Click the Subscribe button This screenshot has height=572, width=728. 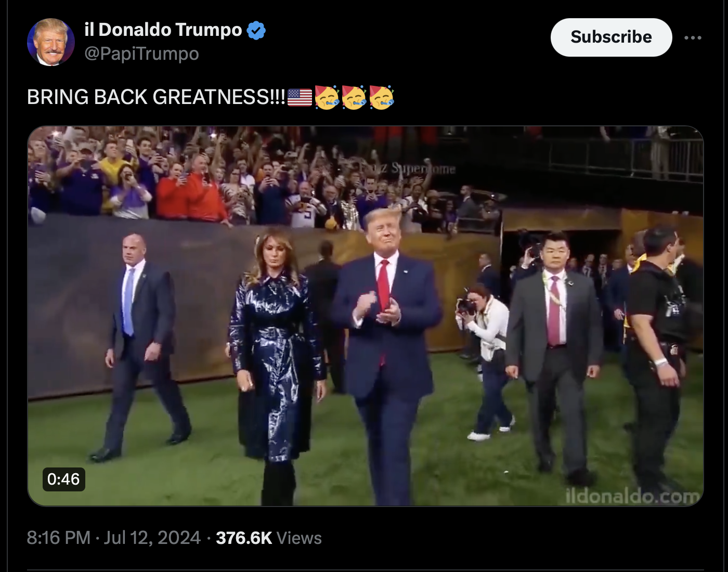[x=611, y=37]
